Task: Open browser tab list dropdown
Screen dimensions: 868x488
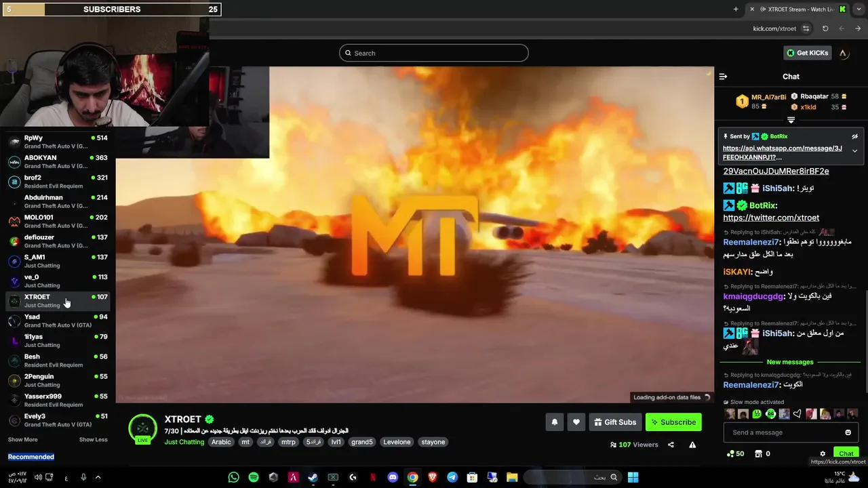Action: pyautogui.click(x=859, y=9)
